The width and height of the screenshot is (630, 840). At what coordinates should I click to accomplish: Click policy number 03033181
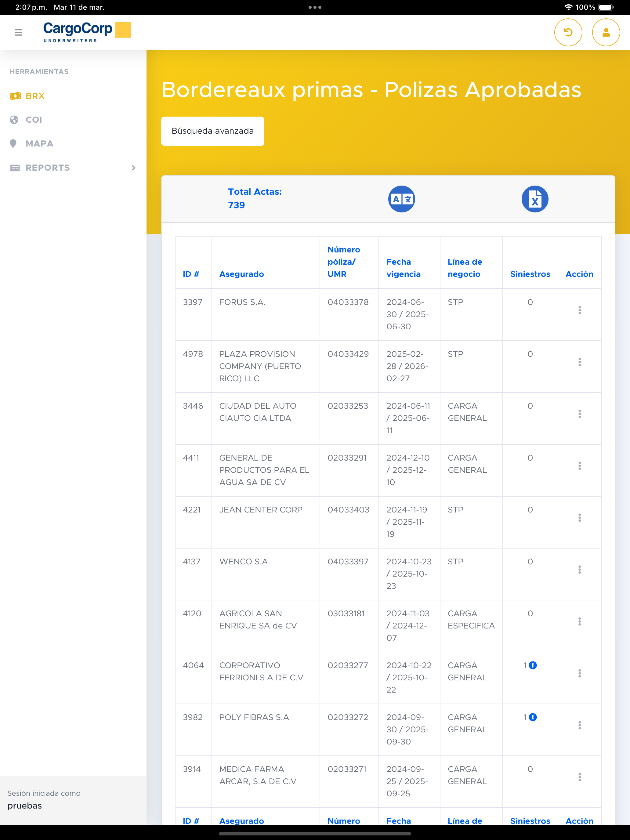click(346, 614)
